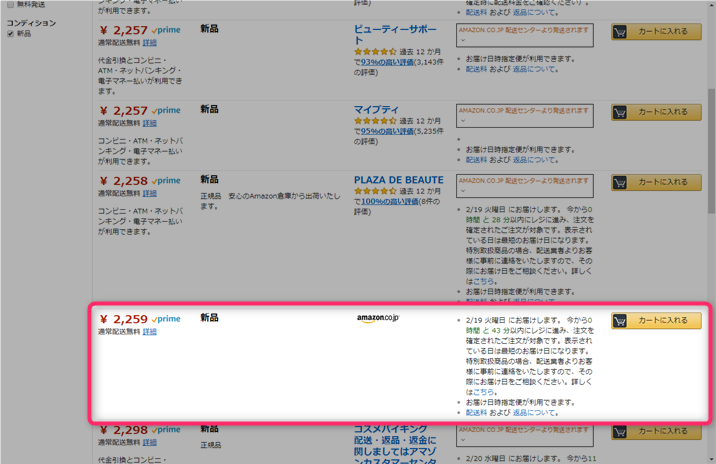The image size is (716, 464).
Task: Click the prime badge beside ¥2,259
Action: point(166,319)
